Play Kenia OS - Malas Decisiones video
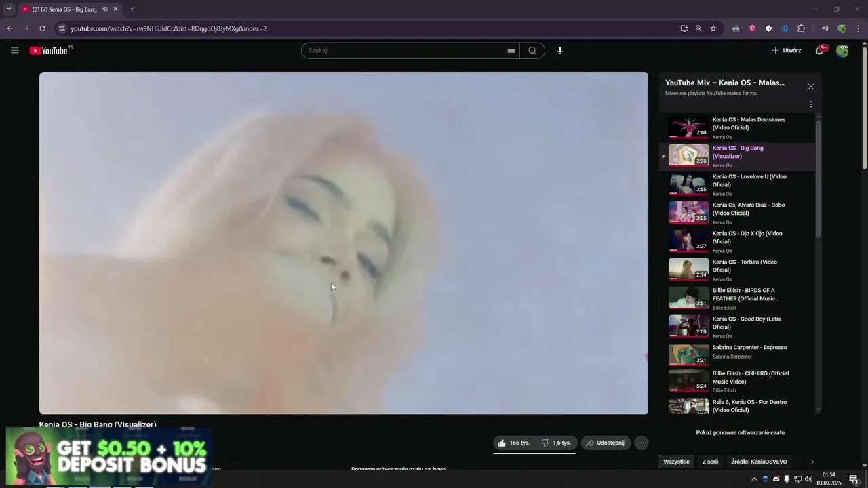Viewport: 868px width, 488px height. 738,127
